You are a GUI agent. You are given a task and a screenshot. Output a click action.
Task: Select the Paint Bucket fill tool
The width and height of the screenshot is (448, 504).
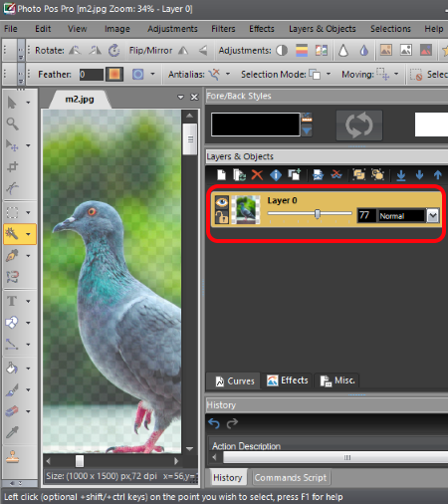point(12,369)
